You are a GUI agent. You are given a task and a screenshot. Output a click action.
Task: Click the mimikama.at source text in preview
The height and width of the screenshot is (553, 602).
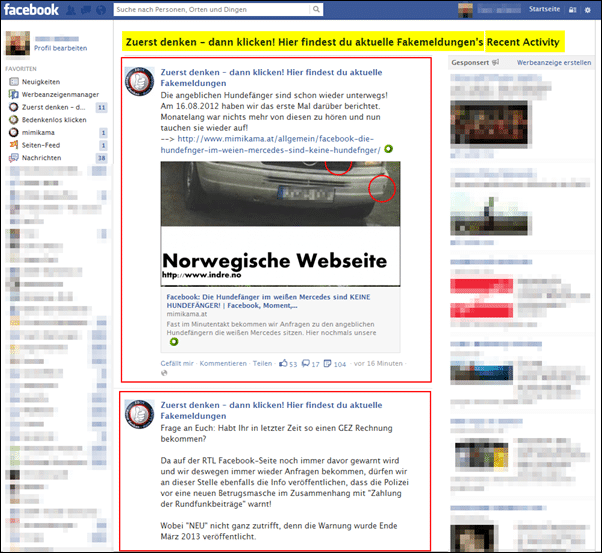click(187, 314)
